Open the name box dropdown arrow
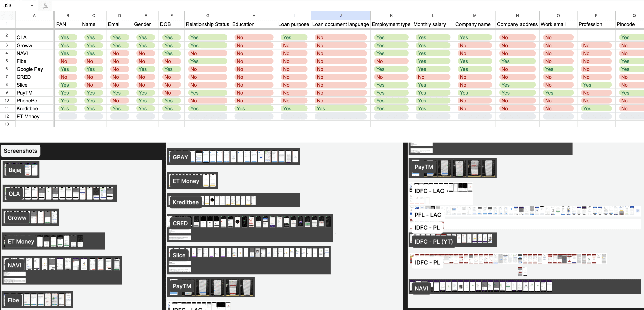 coord(32,6)
